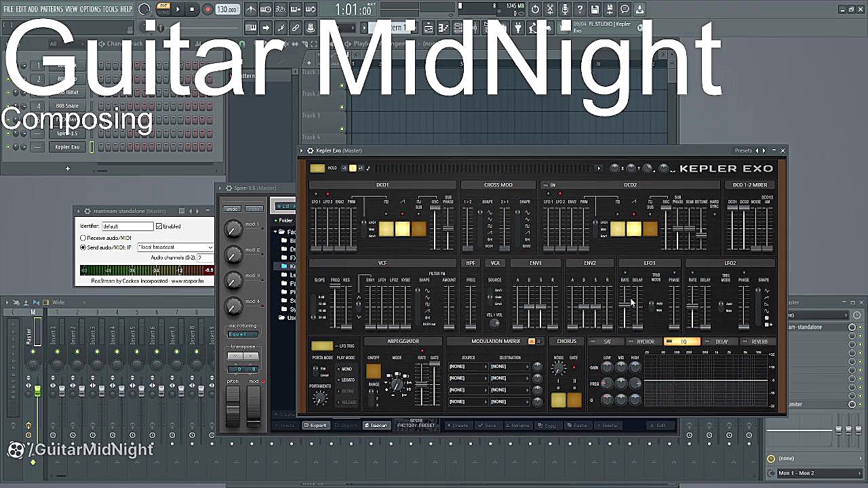868x488 pixels.
Task: Open Spire-1.5 plugin gear settings
Action: pos(229,188)
